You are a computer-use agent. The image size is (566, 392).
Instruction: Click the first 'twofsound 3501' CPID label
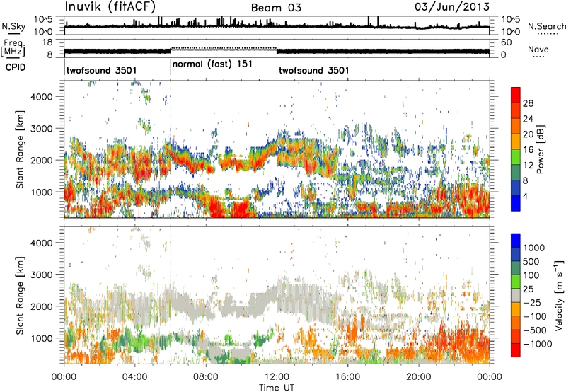point(101,70)
